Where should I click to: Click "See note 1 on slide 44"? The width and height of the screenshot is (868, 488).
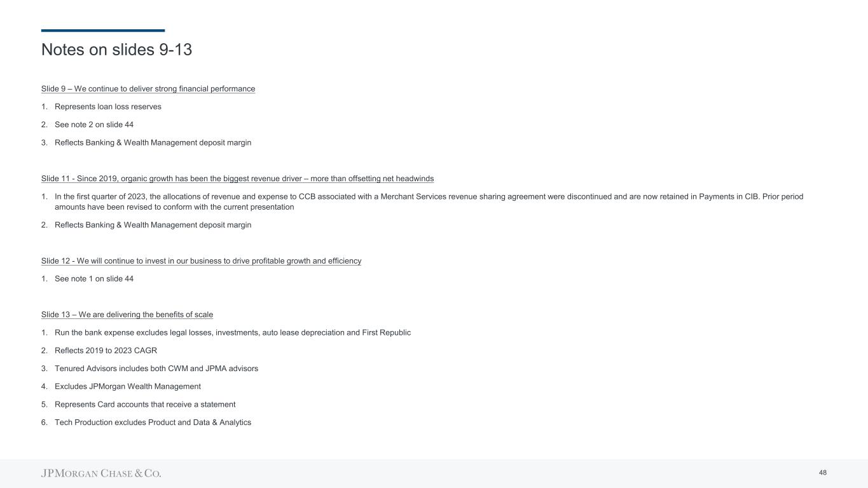[94, 278]
